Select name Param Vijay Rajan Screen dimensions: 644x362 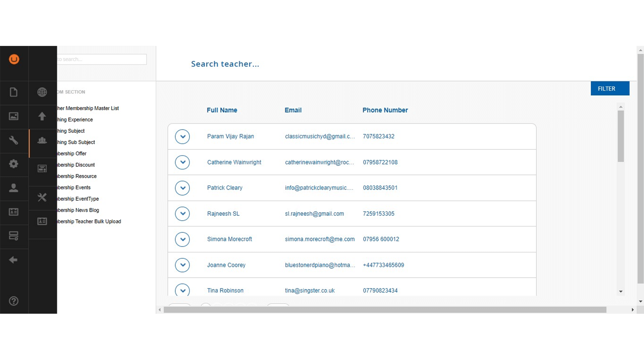[230, 136]
